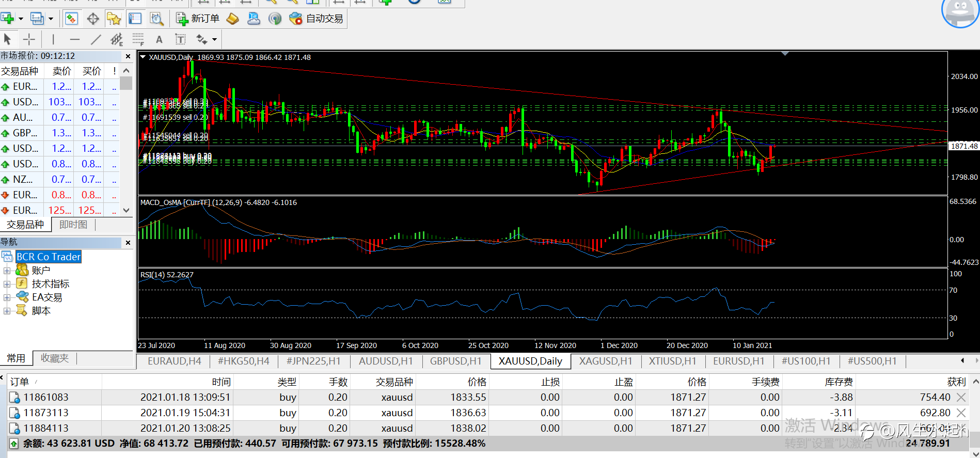Select the horizontal line drawing tool
980x458 pixels.
75,39
